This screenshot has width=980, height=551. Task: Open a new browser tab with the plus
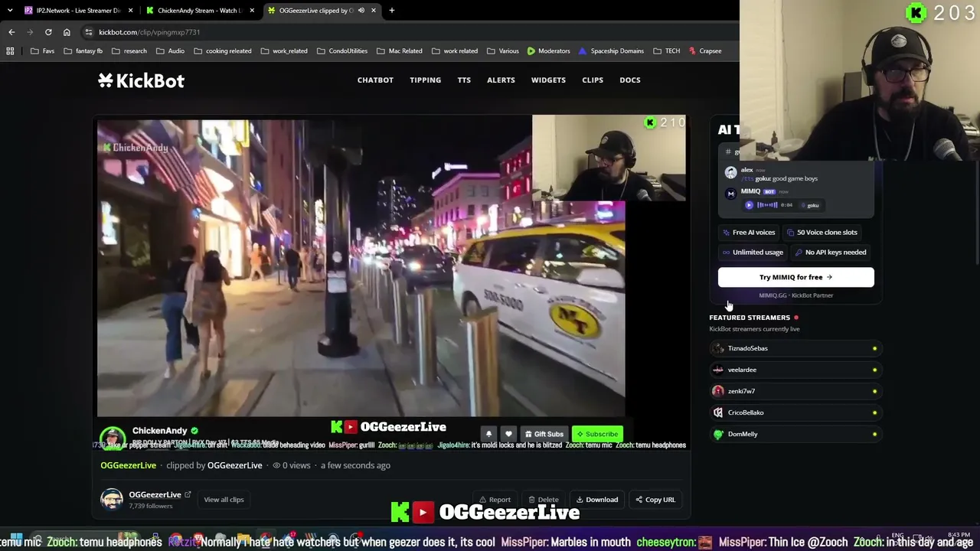(x=391, y=11)
